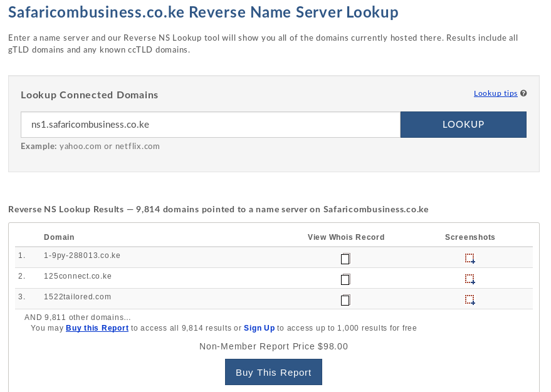Click the Reverse NS Lookup Results heading
This screenshot has height=392, width=551.
[x=218, y=210]
